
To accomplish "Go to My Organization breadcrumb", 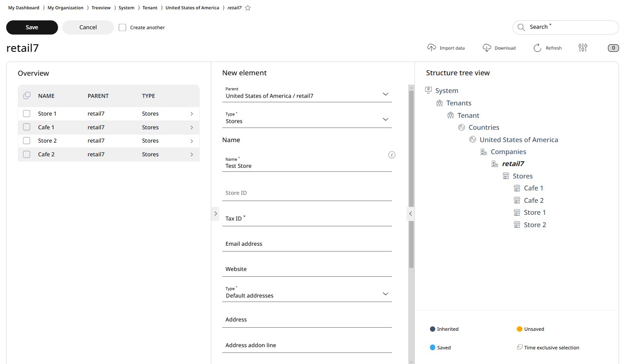I will click(66, 8).
